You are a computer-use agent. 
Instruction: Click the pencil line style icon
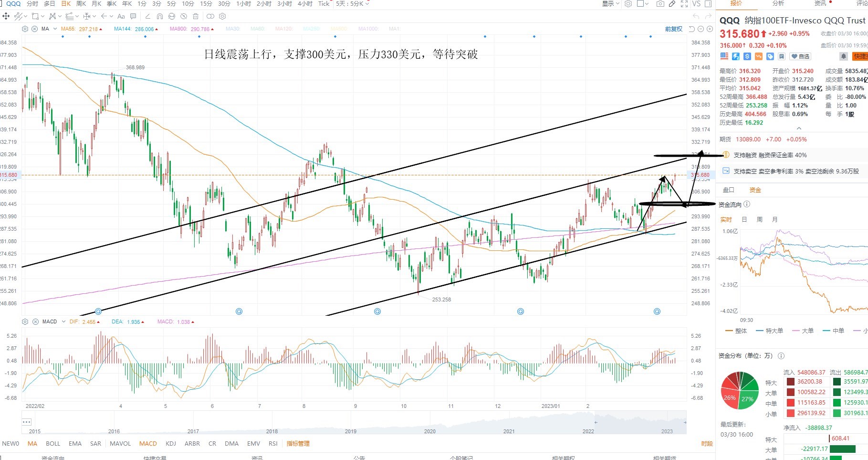click(148, 16)
